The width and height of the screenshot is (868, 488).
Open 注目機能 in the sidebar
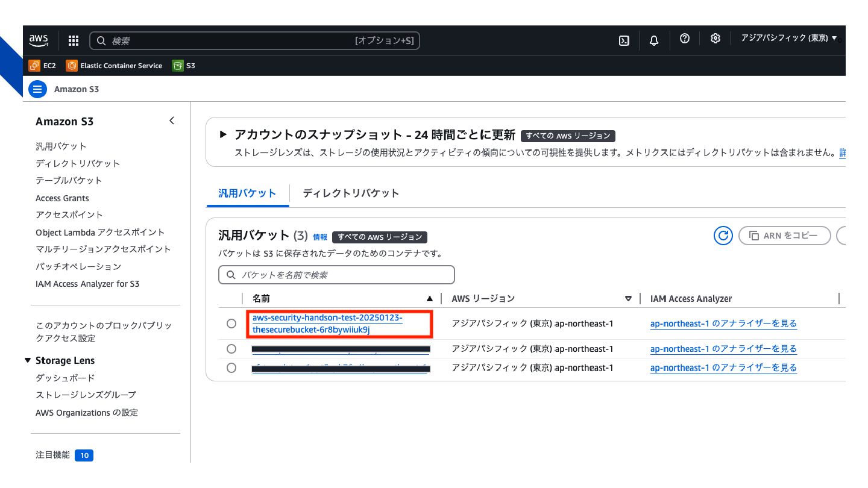52,455
